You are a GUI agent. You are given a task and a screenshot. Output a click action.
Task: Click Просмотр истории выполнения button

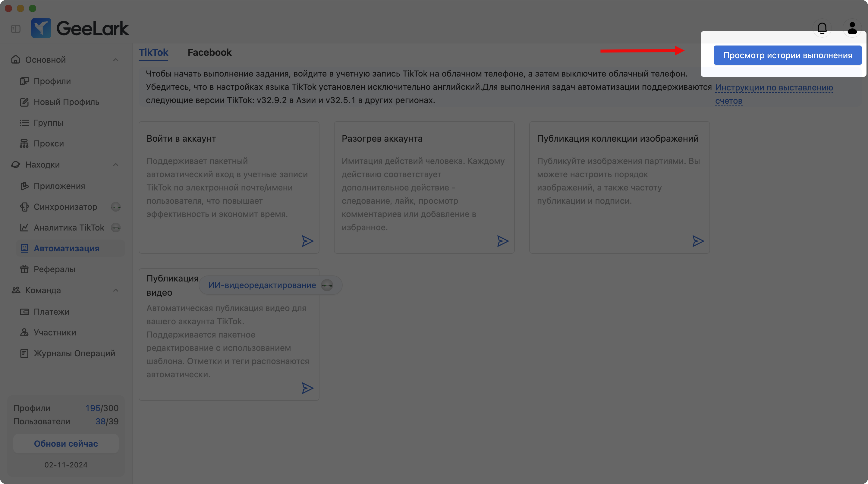(x=788, y=55)
